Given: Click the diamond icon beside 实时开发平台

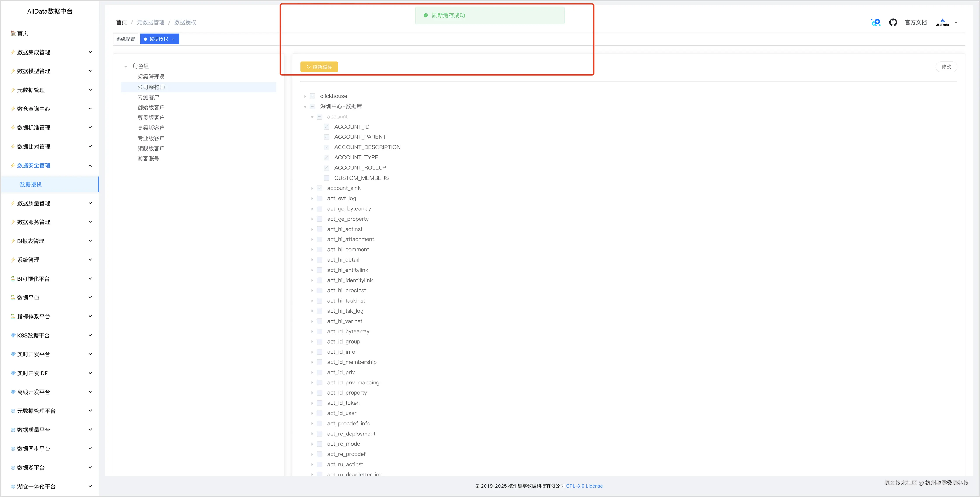Looking at the screenshot, I should point(13,354).
